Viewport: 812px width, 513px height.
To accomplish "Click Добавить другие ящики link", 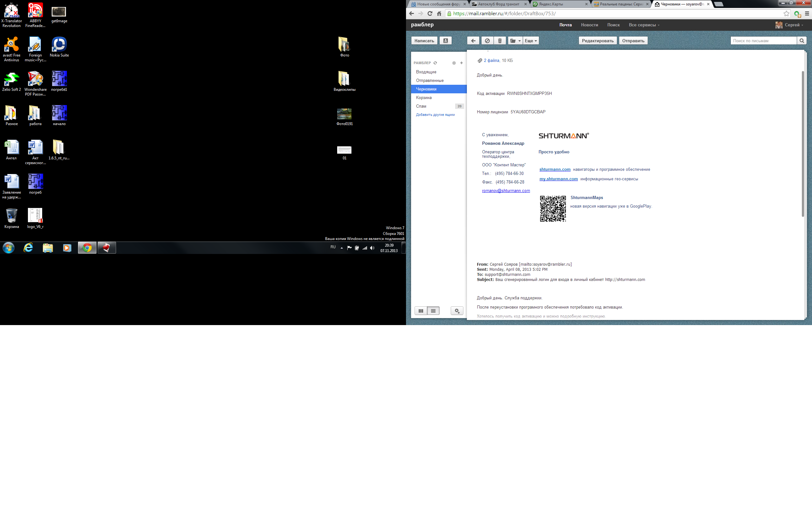I will [435, 115].
